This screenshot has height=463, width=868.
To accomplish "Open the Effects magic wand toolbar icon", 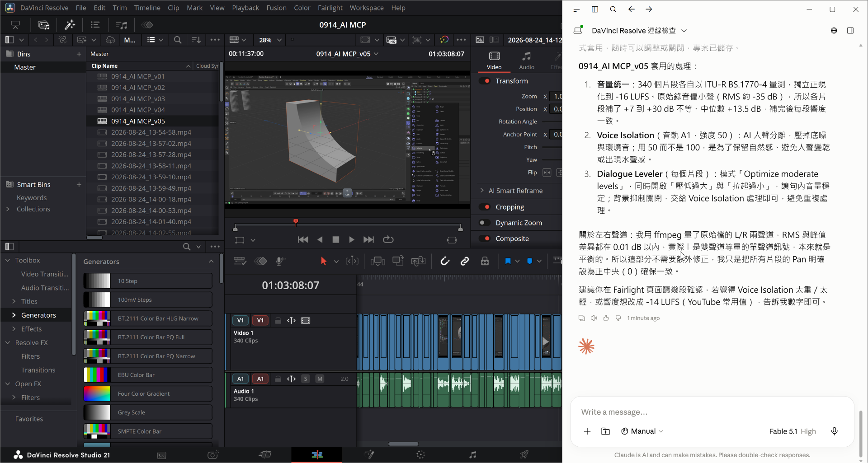I will pyautogui.click(x=70, y=24).
